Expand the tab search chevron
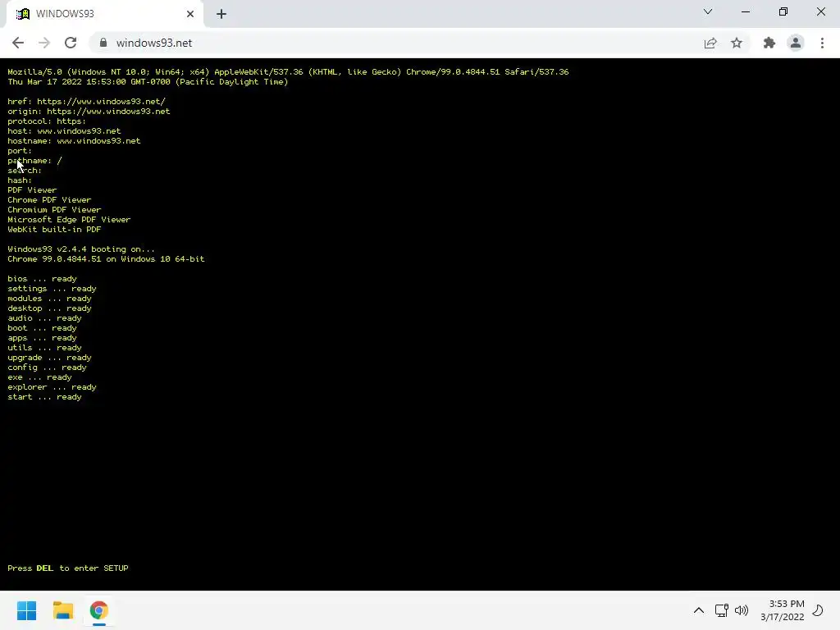Image resolution: width=840 pixels, height=630 pixels. tap(708, 11)
